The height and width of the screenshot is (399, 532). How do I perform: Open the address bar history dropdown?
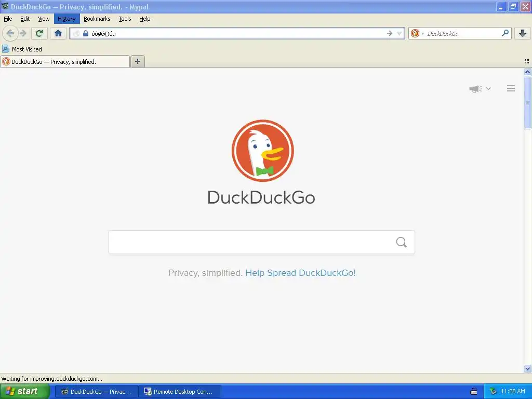(400, 33)
